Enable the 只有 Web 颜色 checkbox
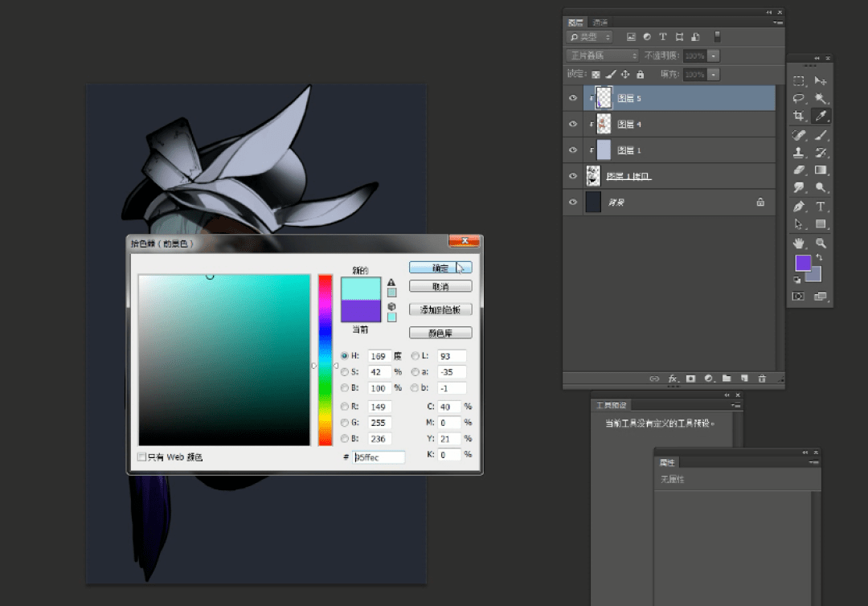The image size is (868, 606). coord(142,457)
